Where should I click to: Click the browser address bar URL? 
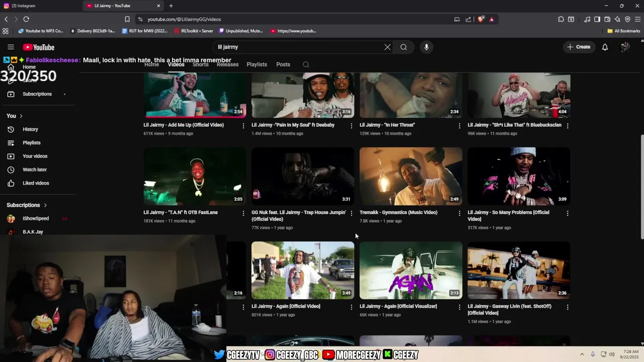coord(184,19)
